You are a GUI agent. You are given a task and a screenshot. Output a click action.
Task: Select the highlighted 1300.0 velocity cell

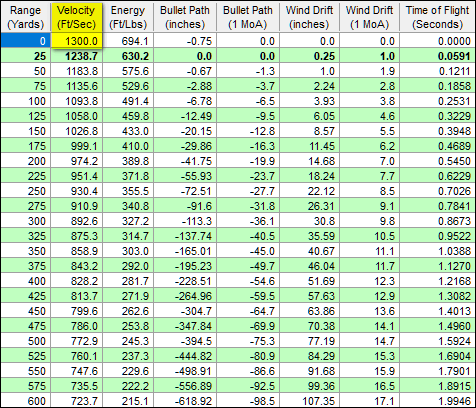[x=76, y=41]
